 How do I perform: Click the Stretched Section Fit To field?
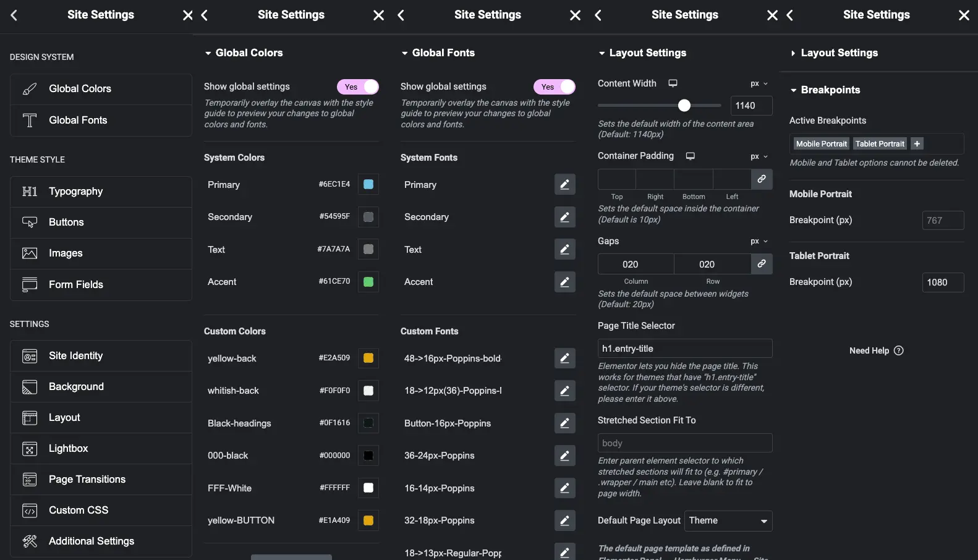click(x=685, y=443)
